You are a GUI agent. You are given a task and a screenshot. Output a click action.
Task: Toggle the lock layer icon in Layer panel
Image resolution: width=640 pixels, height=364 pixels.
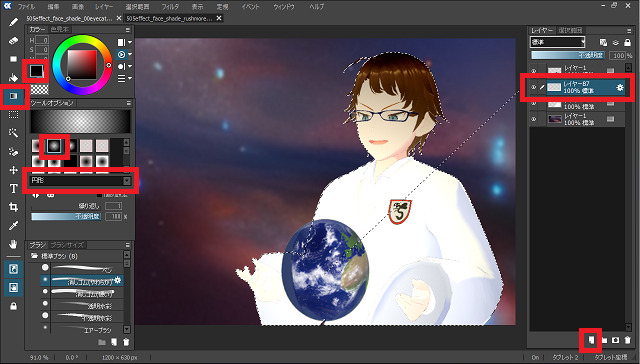coord(628,42)
